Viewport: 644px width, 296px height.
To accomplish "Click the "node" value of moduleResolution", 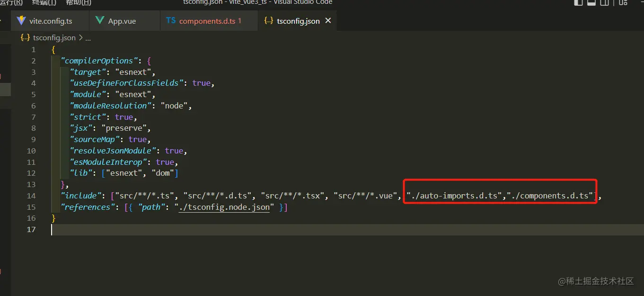I will coord(174,106).
